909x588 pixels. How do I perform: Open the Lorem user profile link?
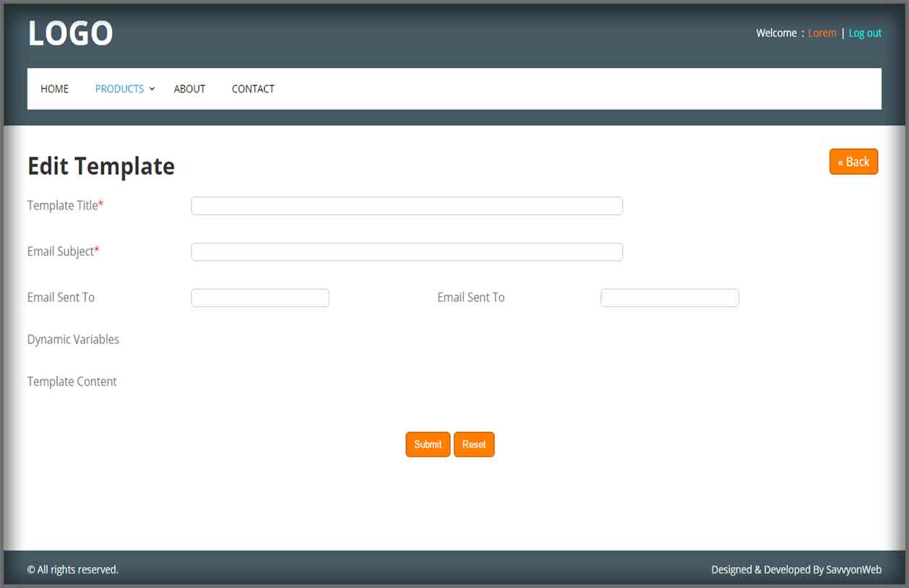point(822,33)
